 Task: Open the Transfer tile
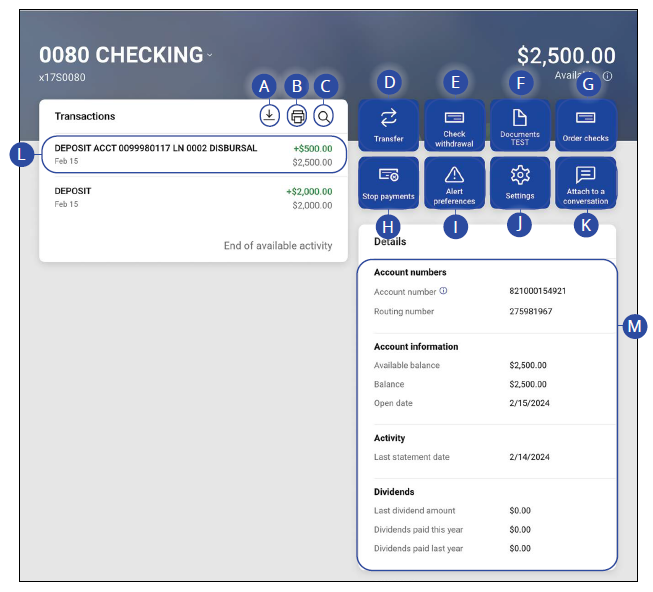coord(389,125)
